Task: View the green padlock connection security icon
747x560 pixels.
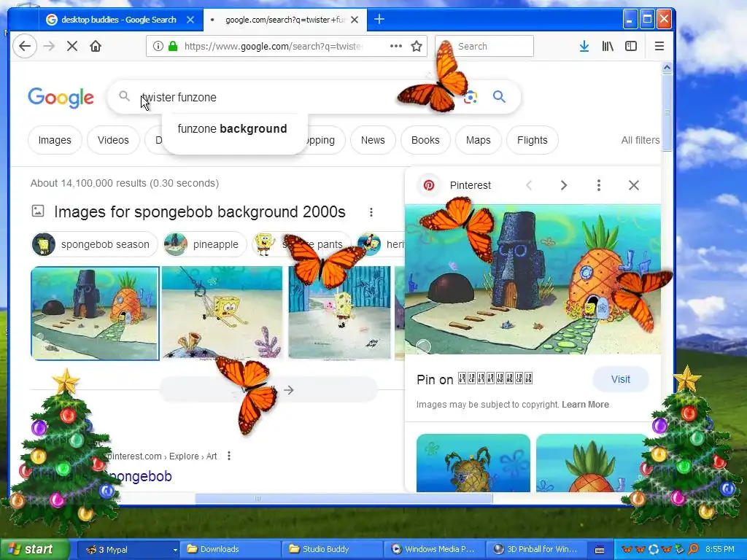Action: 173,46
